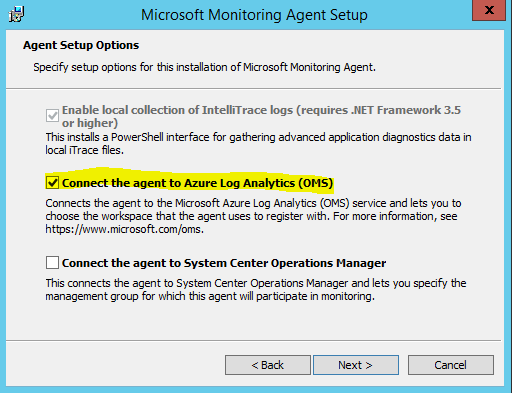Click the PowerShell interface description text

(x=258, y=143)
